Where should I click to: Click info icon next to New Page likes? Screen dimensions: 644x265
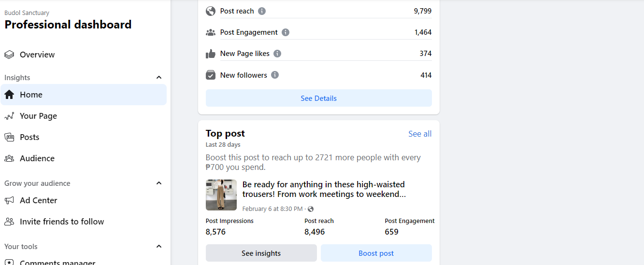[277, 54]
